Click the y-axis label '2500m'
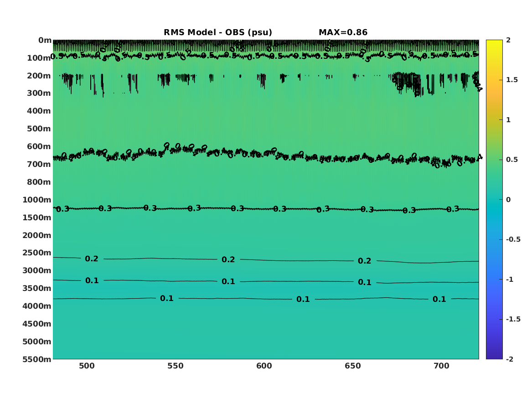Screen dimensions: 532x399 click(37, 253)
